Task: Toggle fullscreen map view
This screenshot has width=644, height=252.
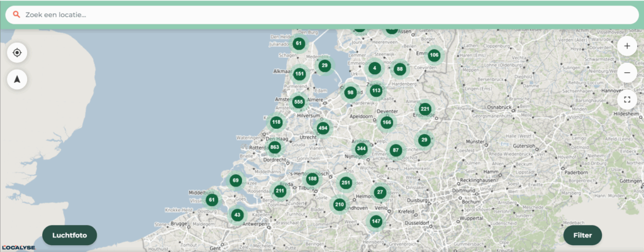Action: pyautogui.click(x=627, y=99)
